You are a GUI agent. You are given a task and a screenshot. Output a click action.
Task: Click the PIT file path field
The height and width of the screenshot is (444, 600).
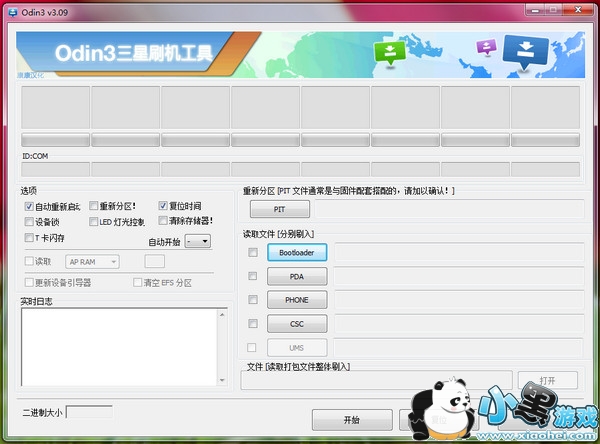pos(449,209)
